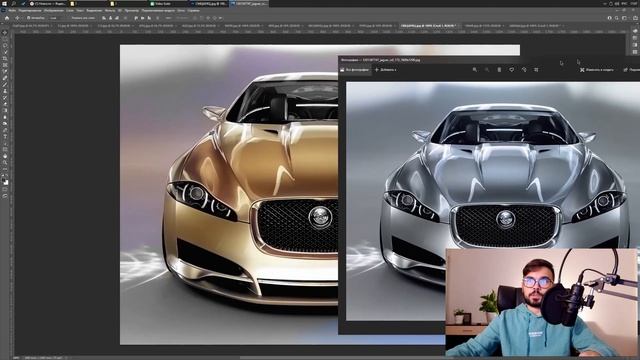Select the Eraser tool
This screenshot has height=360, width=640.
[5, 104]
